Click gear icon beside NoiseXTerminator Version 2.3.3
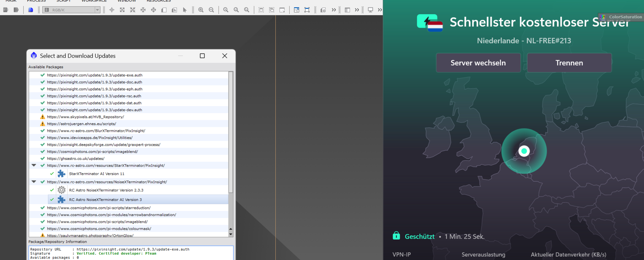The image size is (644, 260). click(x=61, y=190)
